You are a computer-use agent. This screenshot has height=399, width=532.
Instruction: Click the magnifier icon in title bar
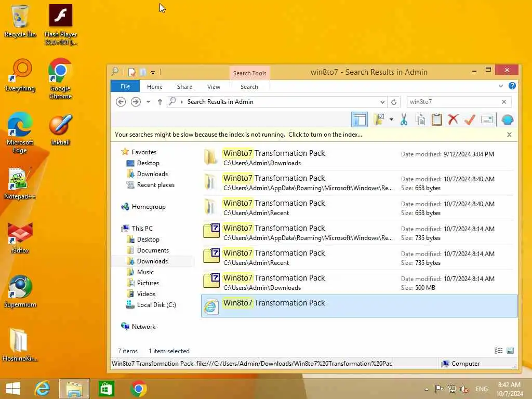point(115,72)
